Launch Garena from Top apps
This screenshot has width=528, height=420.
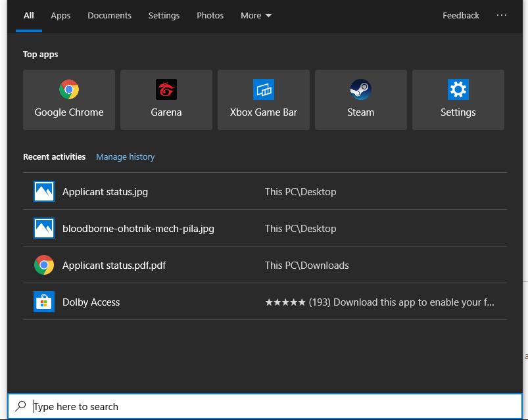[166, 99]
